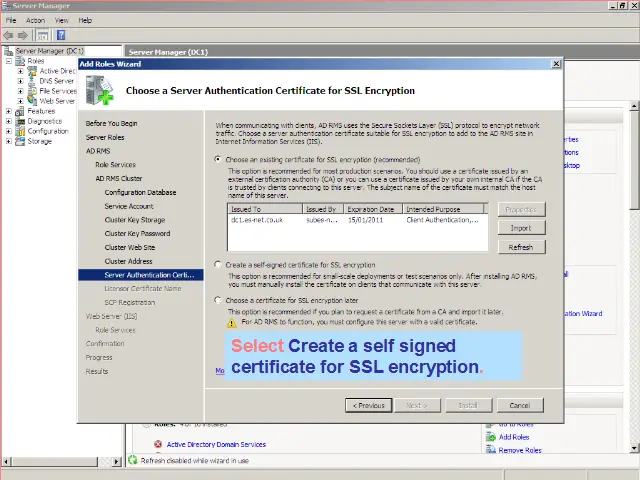Click Remove Roles link in background window
The width and height of the screenshot is (640, 480).
pos(520,450)
